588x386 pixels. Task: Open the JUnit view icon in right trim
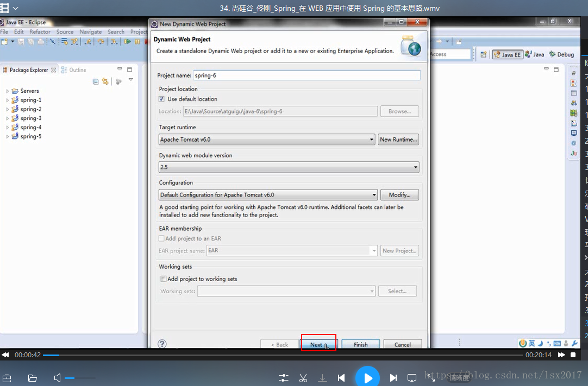pyautogui.click(x=574, y=153)
